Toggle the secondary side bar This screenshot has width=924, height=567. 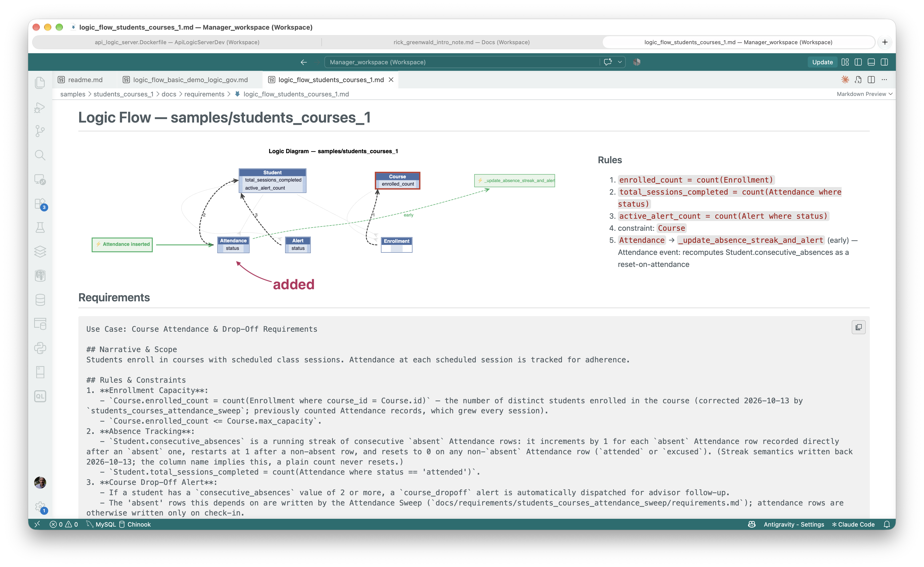pos(884,62)
